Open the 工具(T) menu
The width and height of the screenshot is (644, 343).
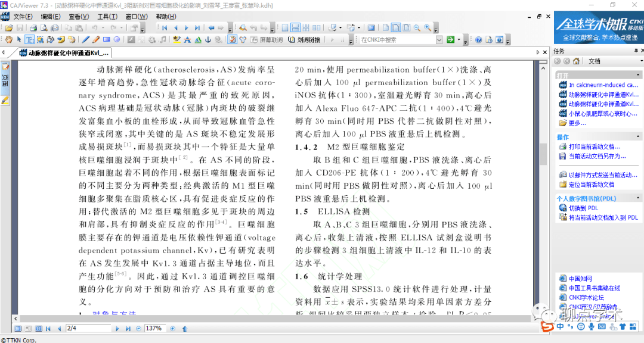[x=107, y=17]
